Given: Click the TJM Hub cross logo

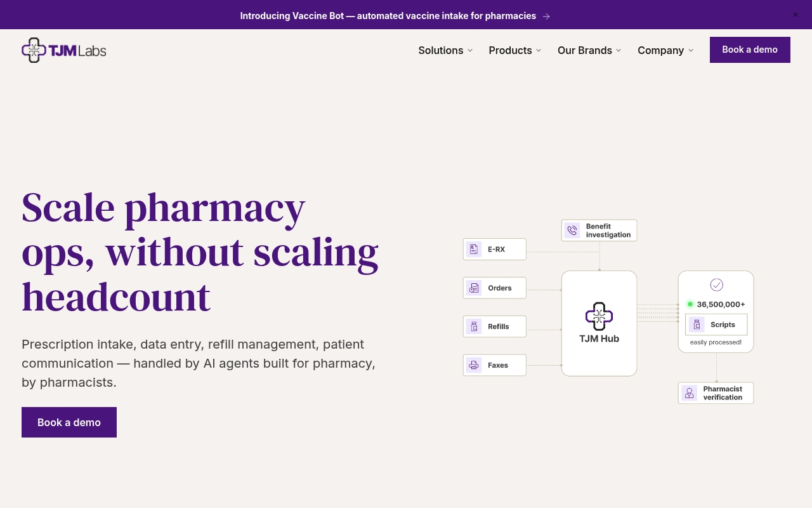Looking at the screenshot, I should click(x=599, y=316).
